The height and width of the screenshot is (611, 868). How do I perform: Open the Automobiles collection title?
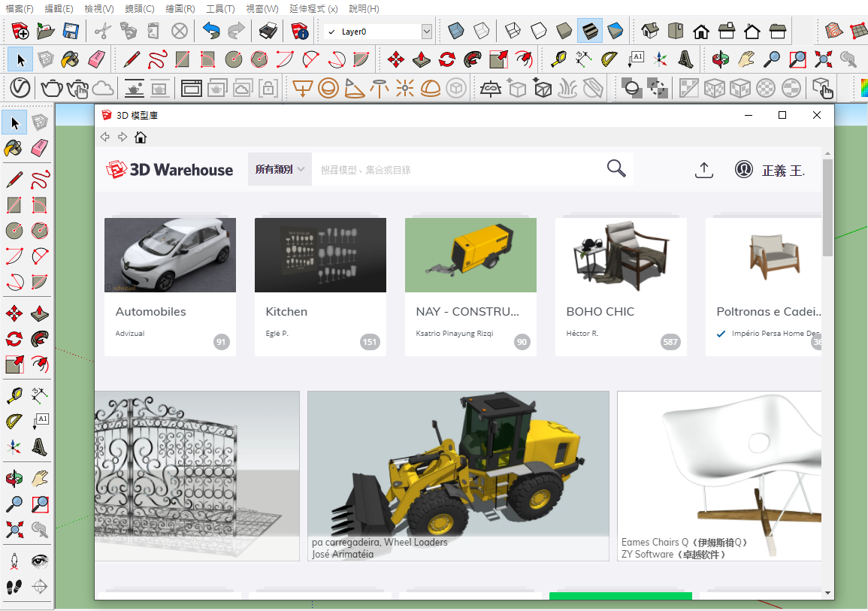tap(150, 312)
